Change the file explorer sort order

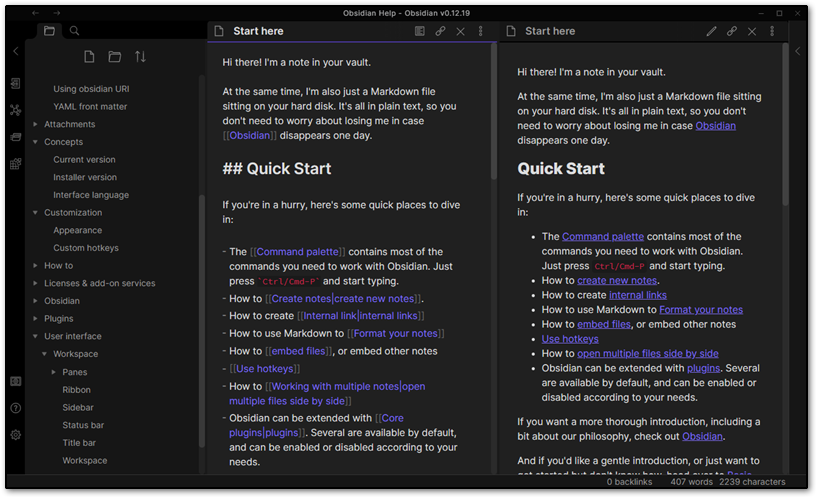(140, 57)
